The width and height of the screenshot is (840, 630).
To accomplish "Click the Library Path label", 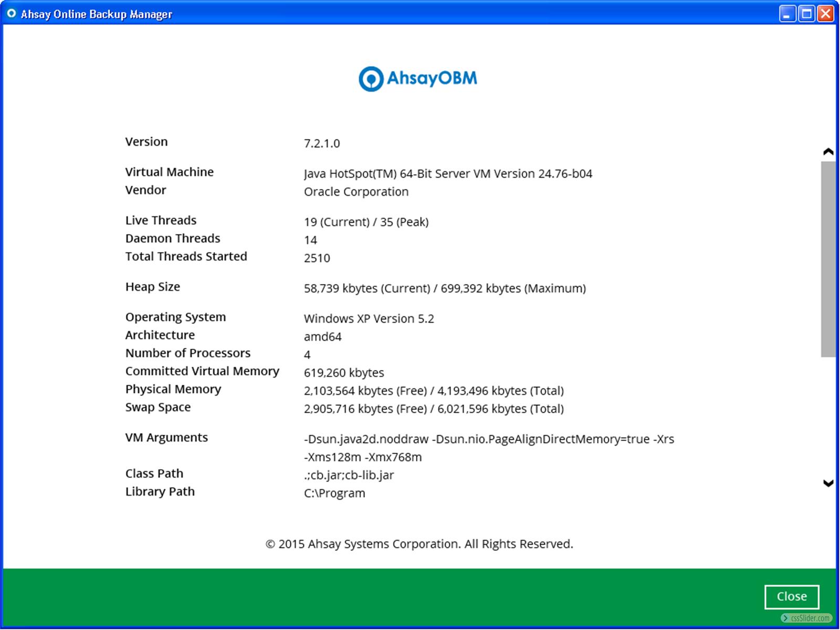I will (x=160, y=491).
